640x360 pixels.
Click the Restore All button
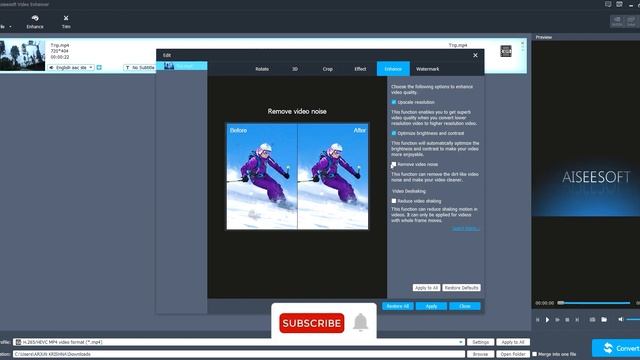[x=398, y=306]
